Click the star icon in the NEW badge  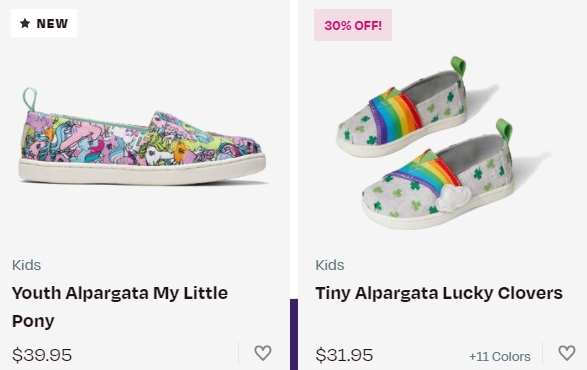click(25, 23)
